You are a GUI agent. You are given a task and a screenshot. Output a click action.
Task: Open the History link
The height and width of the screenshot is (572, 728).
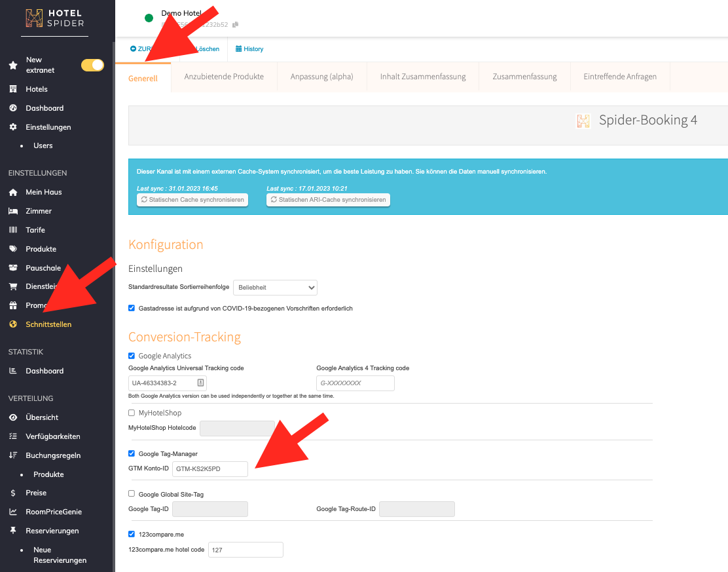249,49
